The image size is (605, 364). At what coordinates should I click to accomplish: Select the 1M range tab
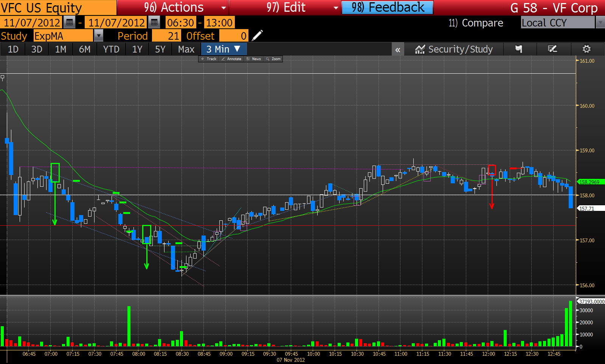coord(61,49)
